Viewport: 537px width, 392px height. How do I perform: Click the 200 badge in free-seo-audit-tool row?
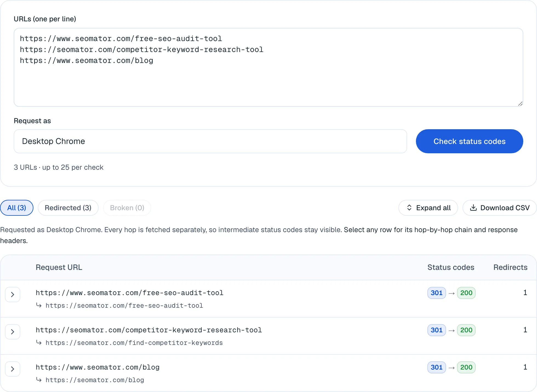pos(466,293)
